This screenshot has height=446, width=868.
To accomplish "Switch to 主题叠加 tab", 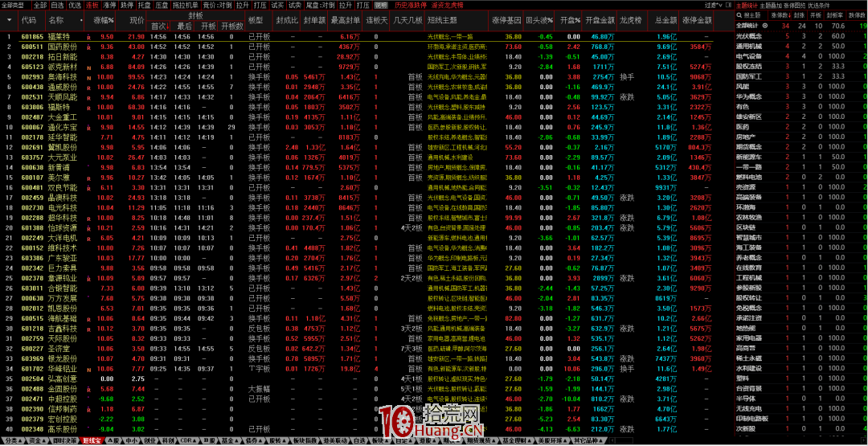I will (x=770, y=5).
